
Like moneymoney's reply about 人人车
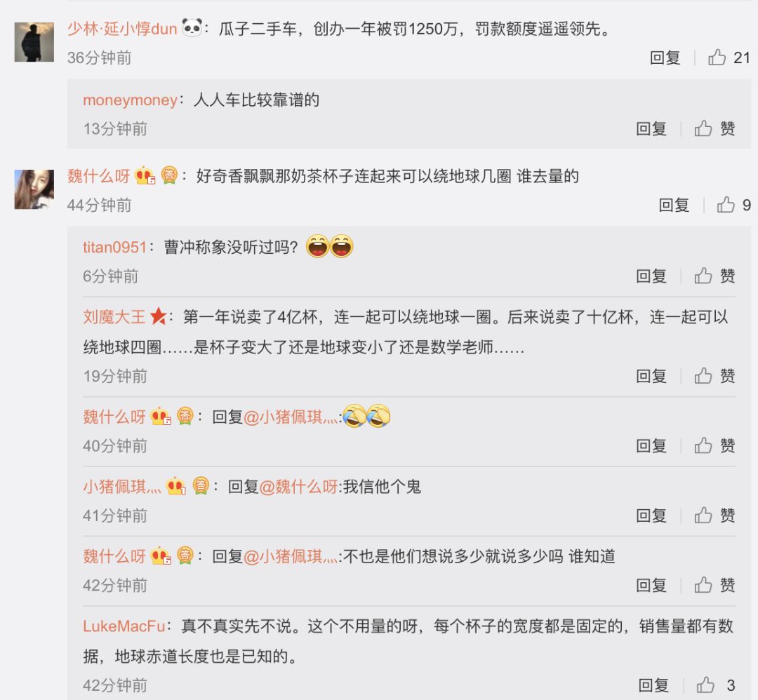click(x=715, y=128)
